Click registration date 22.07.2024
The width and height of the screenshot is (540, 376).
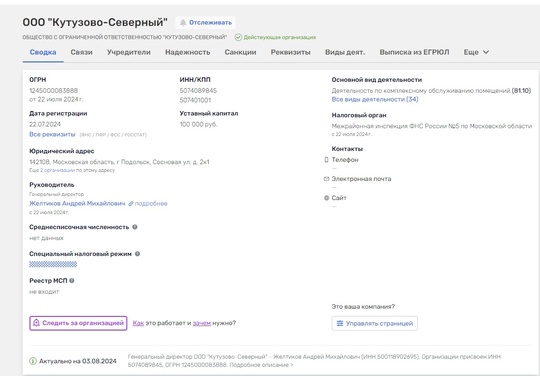[x=45, y=124]
